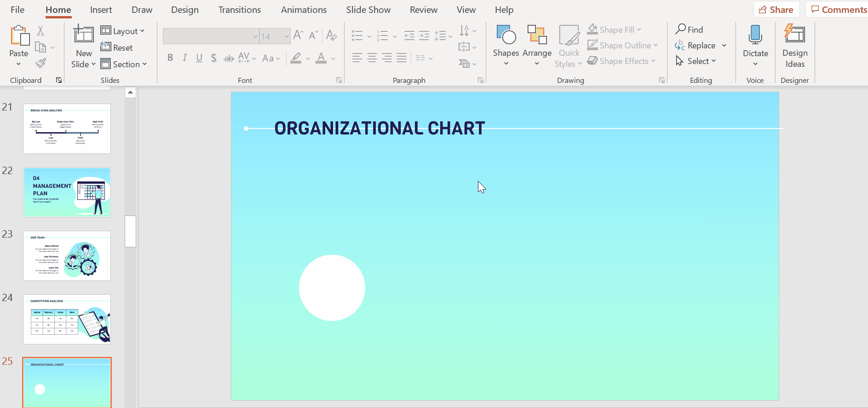Click the Share button
This screenshot has height=408, width=868.
point(776,10)
